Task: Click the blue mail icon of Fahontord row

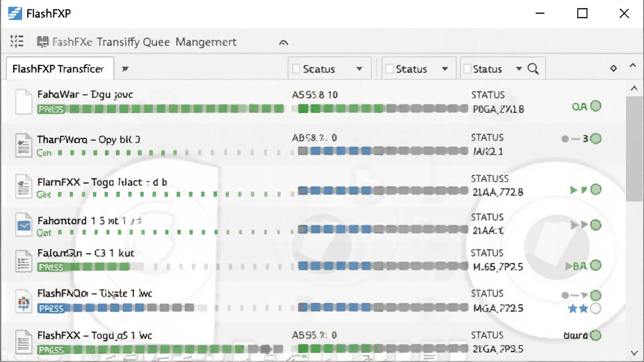Action: 23,224
